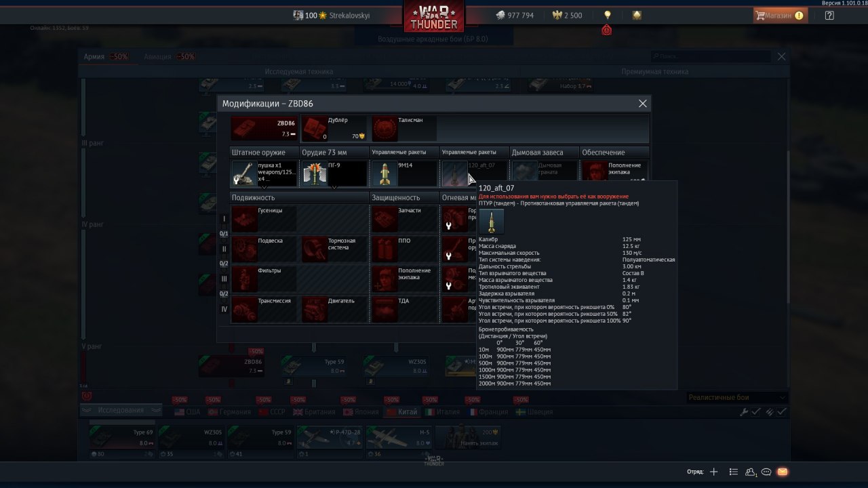This screenshot has height=488, width=868.
Task: Select the Британия nation tab
Action: (315, 411)
